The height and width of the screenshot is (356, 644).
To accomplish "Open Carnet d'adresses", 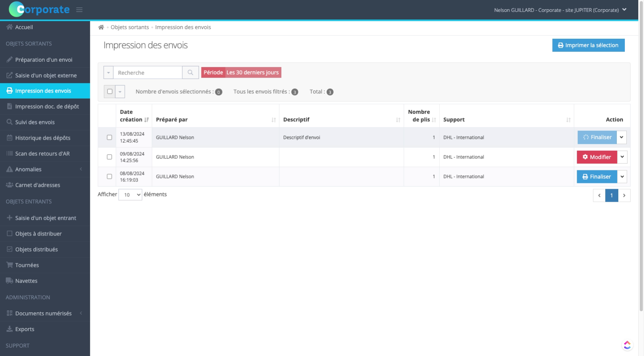I will point(45,185).
